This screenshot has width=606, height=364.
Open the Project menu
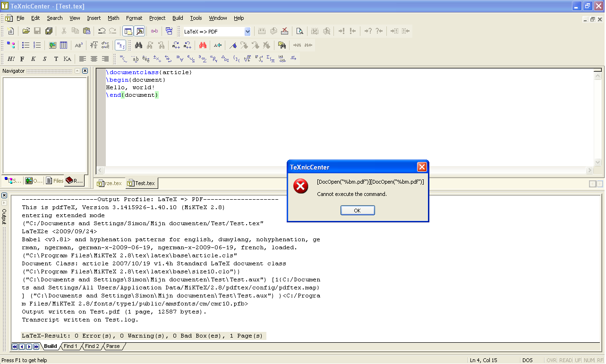coord(157,18)
